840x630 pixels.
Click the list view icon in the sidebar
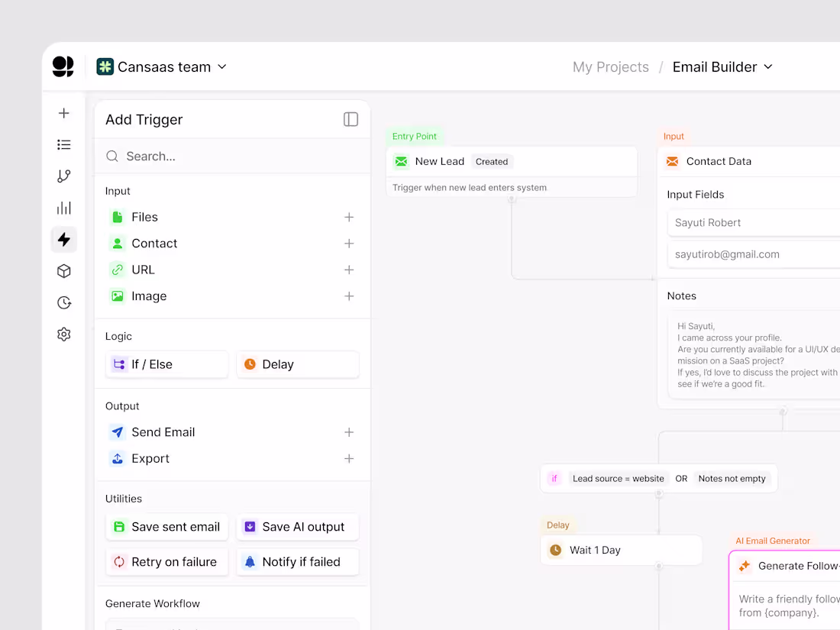tap(63, 144)
